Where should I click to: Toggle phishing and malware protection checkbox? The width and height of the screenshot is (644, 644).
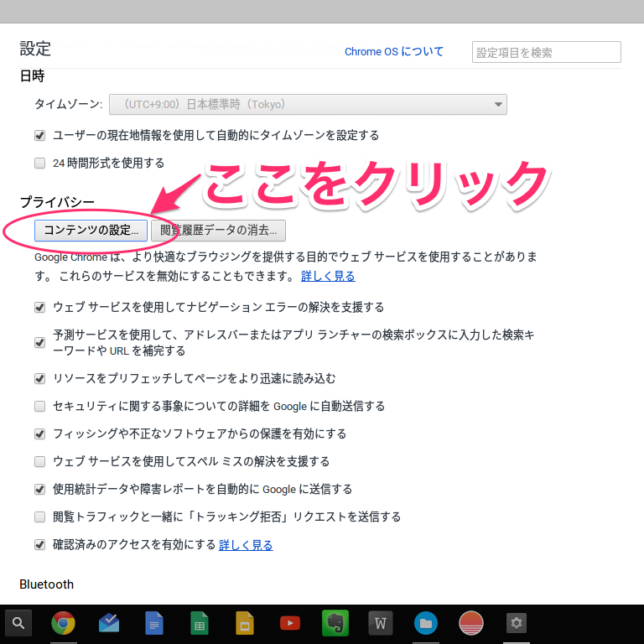(40, 434)
